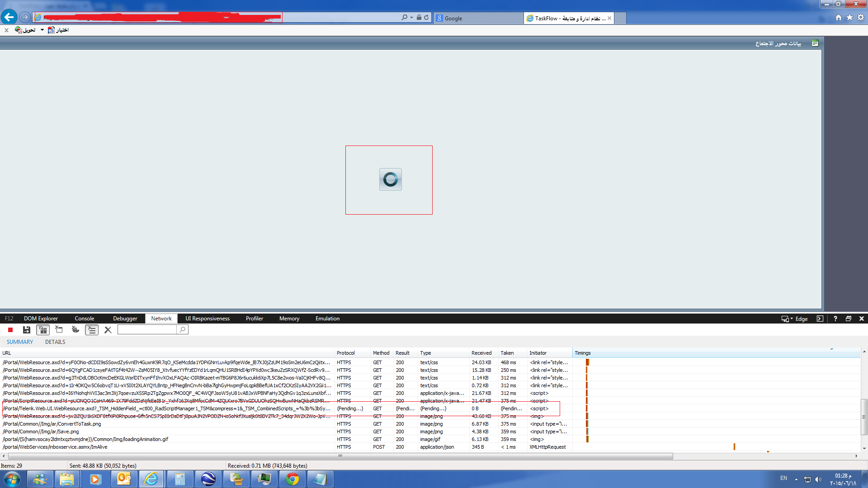Open the document mode Edge dropdown
Viewport: 868px width, 488px height.
[x=798, y=319]
